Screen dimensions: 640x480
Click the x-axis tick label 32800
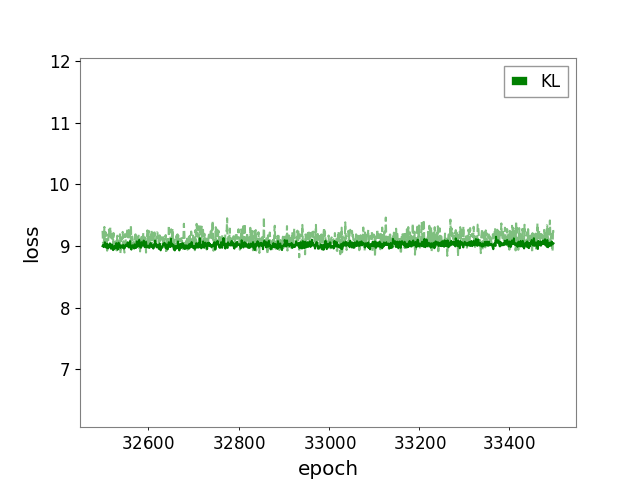(239, 443)
